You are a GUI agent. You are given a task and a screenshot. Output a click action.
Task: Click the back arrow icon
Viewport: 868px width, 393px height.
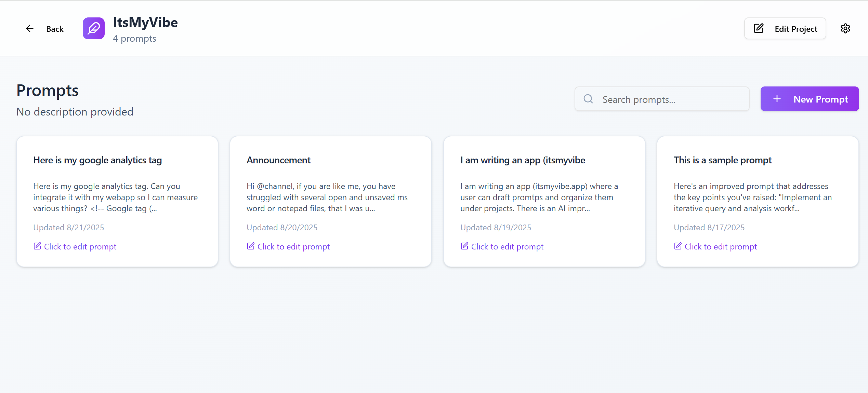coord(30,29)
